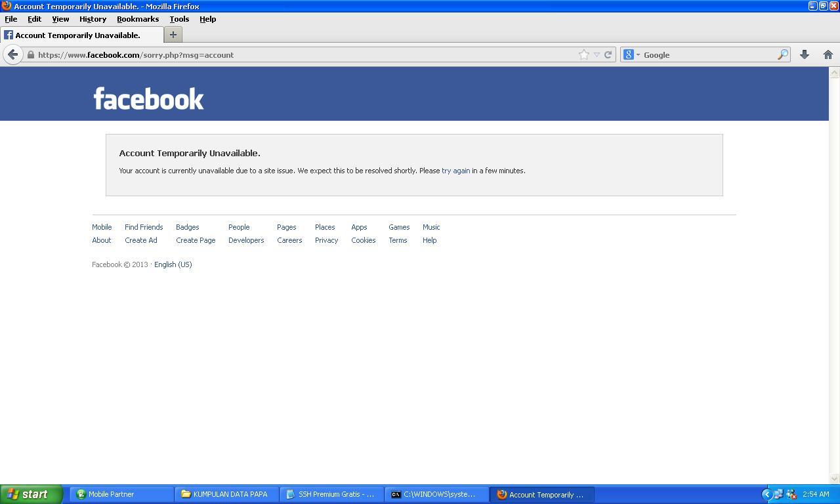
Task: Click the page scrollbar up arrow
Action: pyautogui.click(x=835, y=73)
